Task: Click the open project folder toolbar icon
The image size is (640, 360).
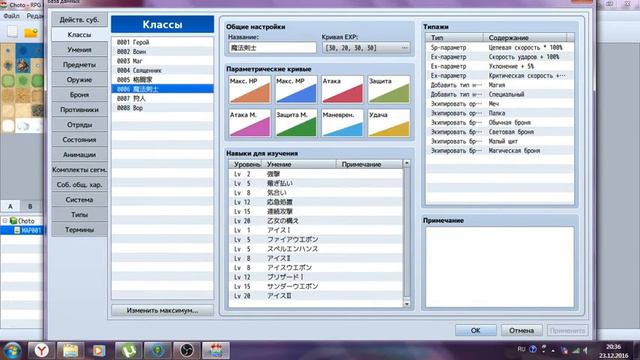Action: 31,32
